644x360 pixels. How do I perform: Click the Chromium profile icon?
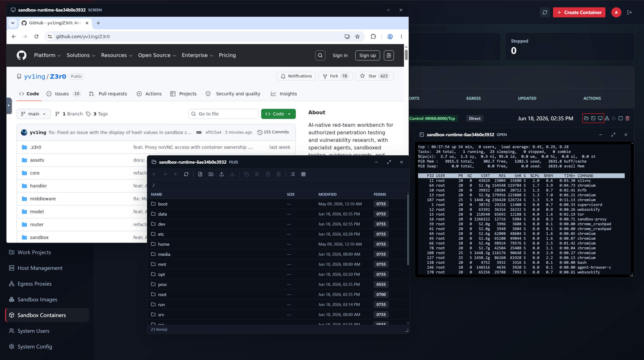click(x=390, y=37)
